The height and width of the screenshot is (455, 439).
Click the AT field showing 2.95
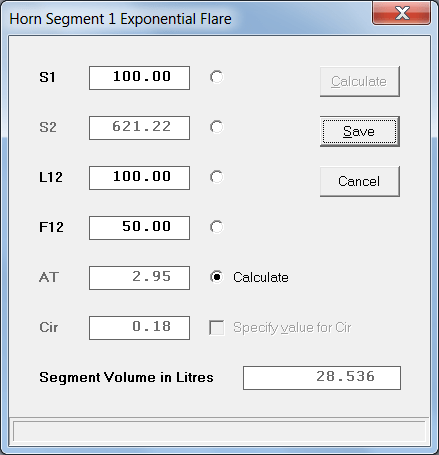tap(139, 278)
